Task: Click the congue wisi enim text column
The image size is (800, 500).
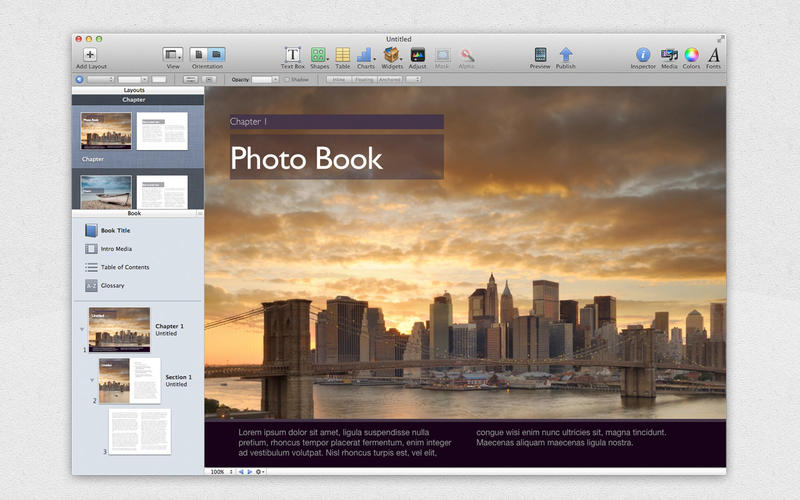Action: (x=571, y=437)
